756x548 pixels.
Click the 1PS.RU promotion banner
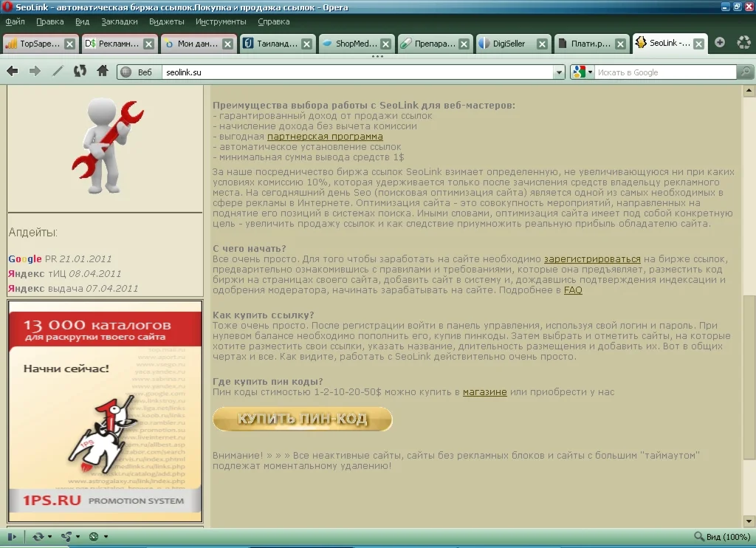(104, 410)
